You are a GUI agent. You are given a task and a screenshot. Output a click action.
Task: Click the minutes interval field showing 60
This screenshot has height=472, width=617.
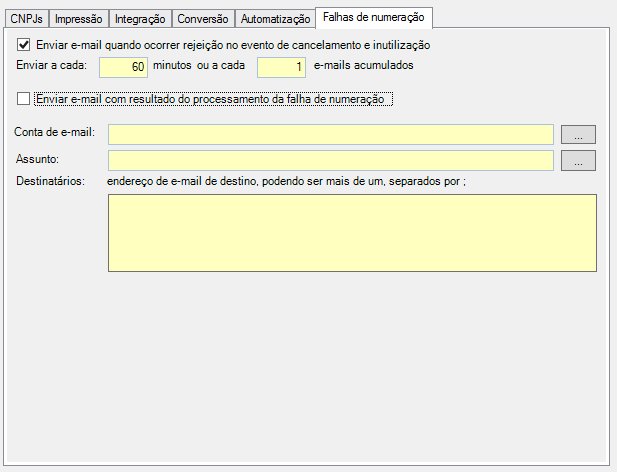coord(123,67)
